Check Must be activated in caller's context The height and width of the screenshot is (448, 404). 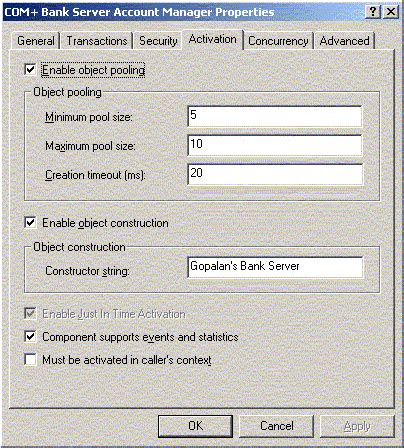pyautogui.click(x=30, y=360)
